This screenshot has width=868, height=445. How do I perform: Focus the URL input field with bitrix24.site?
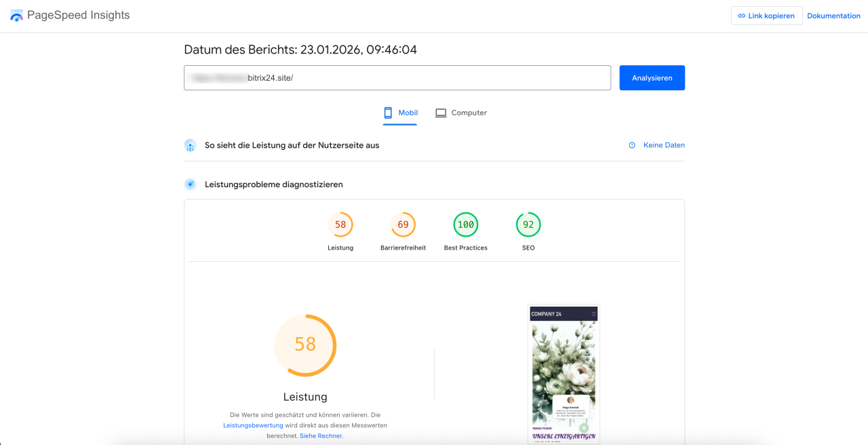click(x=397, y=78)
